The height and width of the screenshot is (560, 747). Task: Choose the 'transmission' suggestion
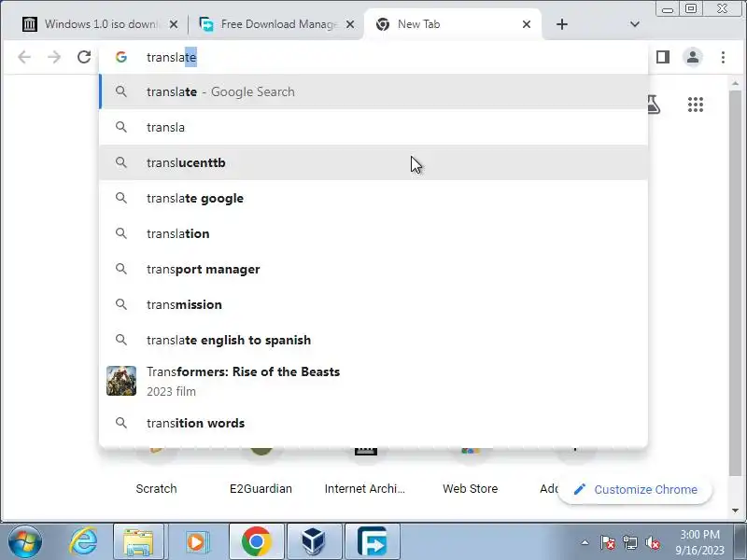373,305
